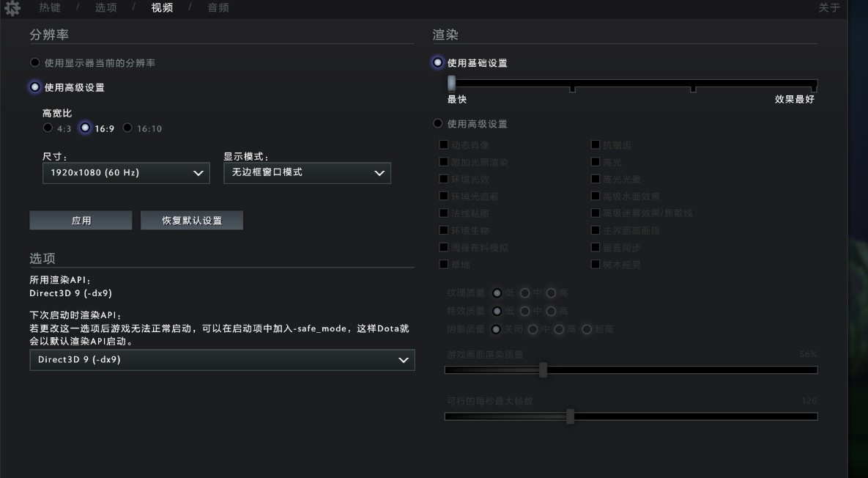Viewport: 868px width, 478px height.
Task: Select 使用显示器当前的分辨率 radio option
Action: click(34, 63)
